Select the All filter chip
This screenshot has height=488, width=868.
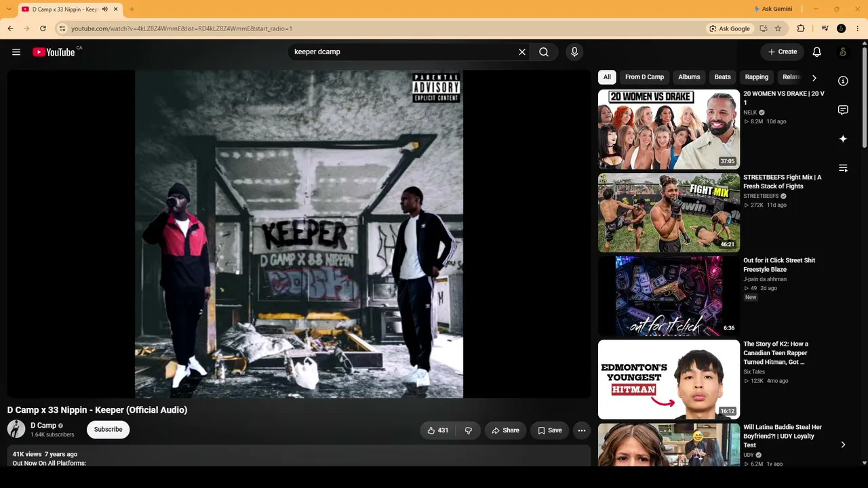pyautogui.click(x=607, y=77)
